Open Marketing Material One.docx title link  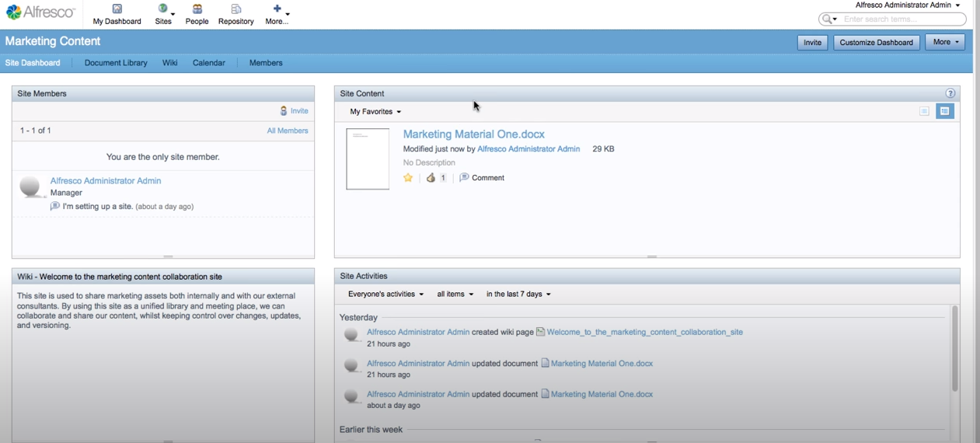point(473,134)
